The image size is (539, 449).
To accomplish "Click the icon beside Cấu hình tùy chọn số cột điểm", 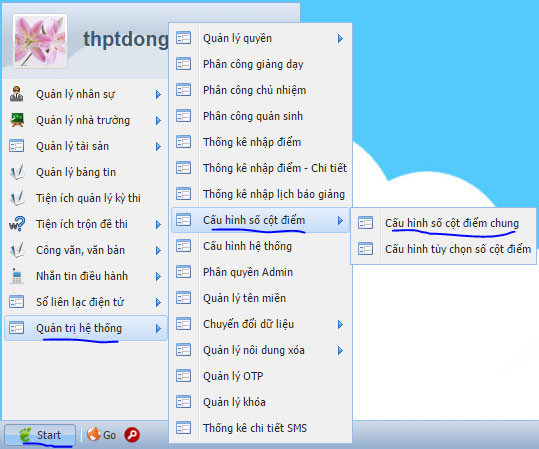I will pos(365,249).
